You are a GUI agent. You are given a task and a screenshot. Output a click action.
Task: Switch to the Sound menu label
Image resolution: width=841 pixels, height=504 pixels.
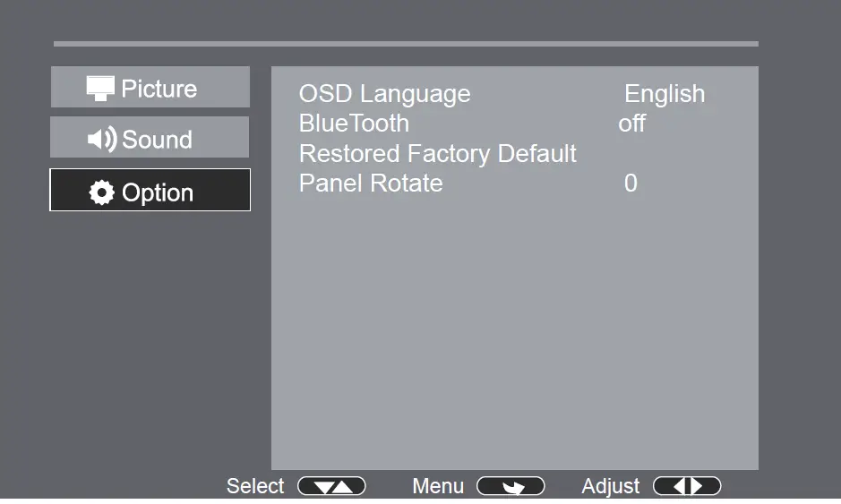(x=157, y=140)
